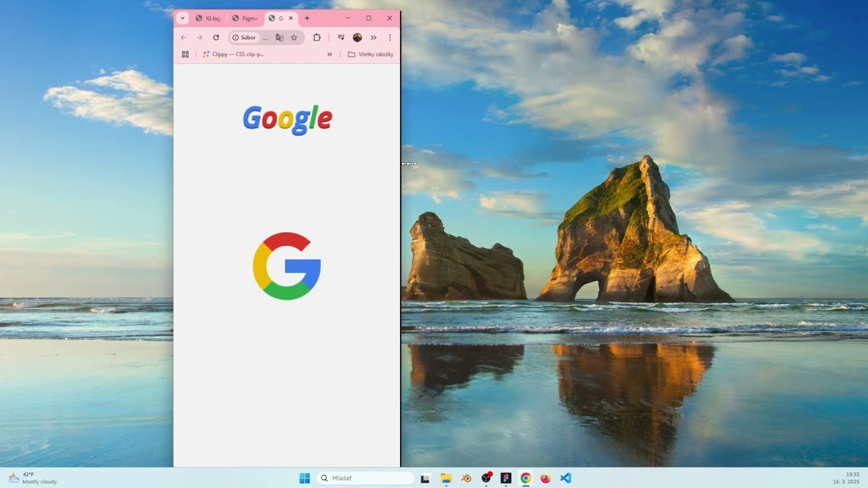Viewport: 868px width, 488px height.
Task: Minimize the Chrome window
Action: click(x=348, y=18)
